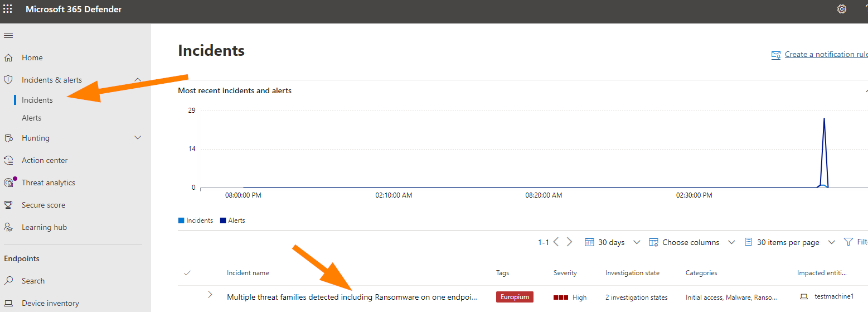The image size is (868, 312).
Task: Open the app launcher waffle icon
Action: click(8, 9)
